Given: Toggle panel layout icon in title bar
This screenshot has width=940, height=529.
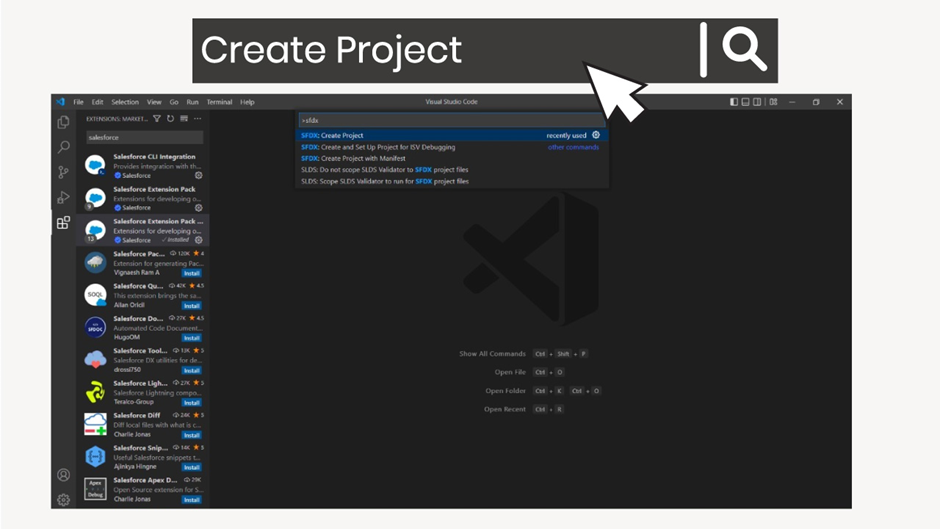Looking at the screenshot, I should pos(745,102).
